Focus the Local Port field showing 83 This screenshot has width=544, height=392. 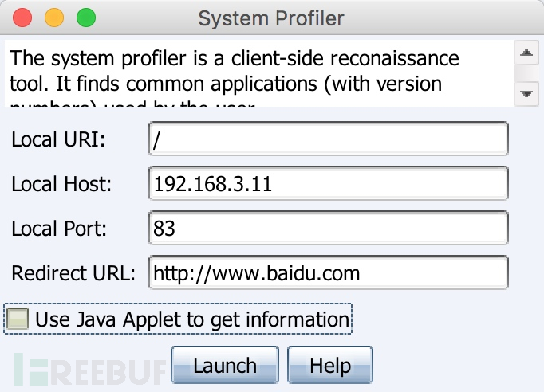[x=329, y=228]
